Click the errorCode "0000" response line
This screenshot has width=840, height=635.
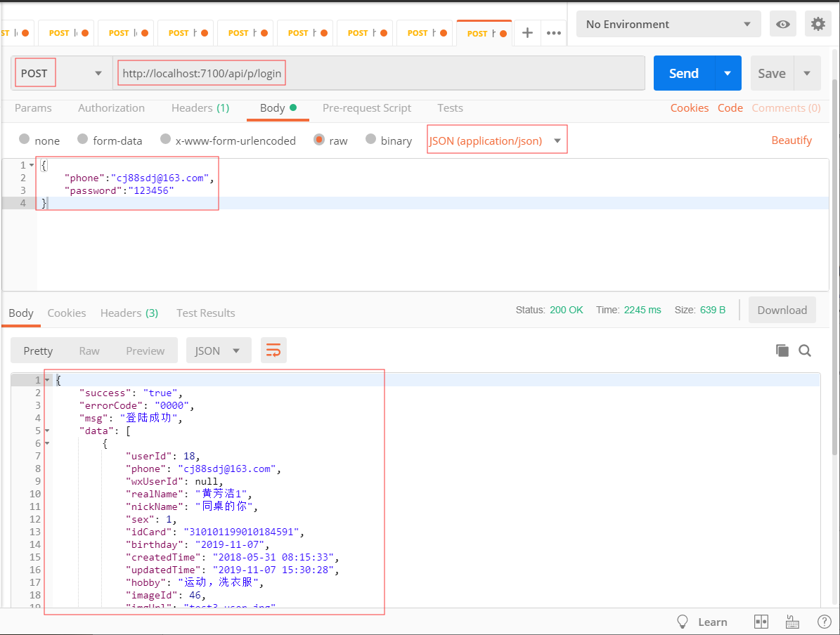pyautogui.click(x=136, y=405)
